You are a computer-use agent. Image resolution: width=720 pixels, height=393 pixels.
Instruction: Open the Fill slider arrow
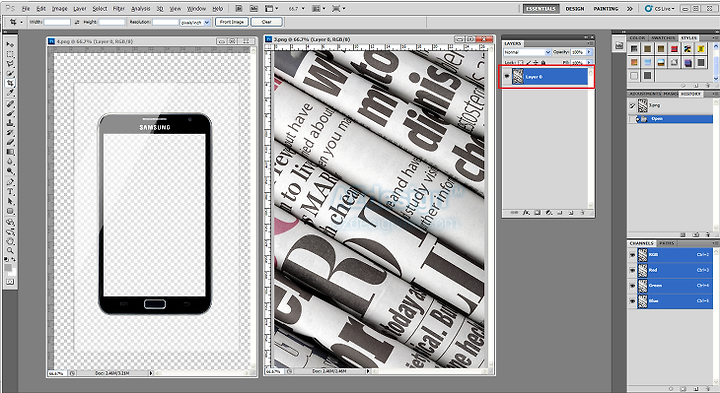(x=589, y=62)
